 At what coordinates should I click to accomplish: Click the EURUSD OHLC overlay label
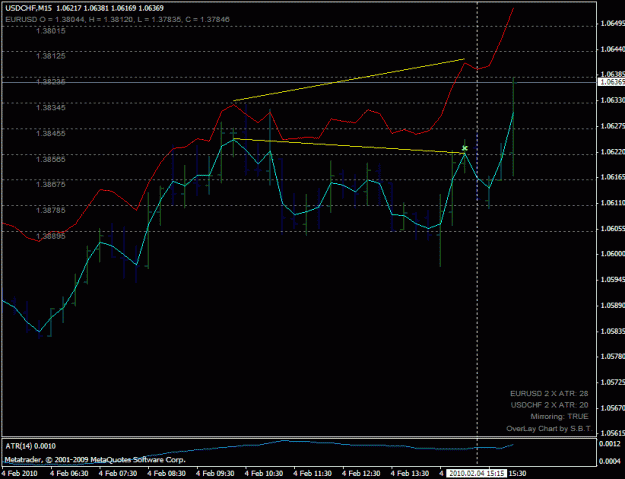(x=118, y=19)
